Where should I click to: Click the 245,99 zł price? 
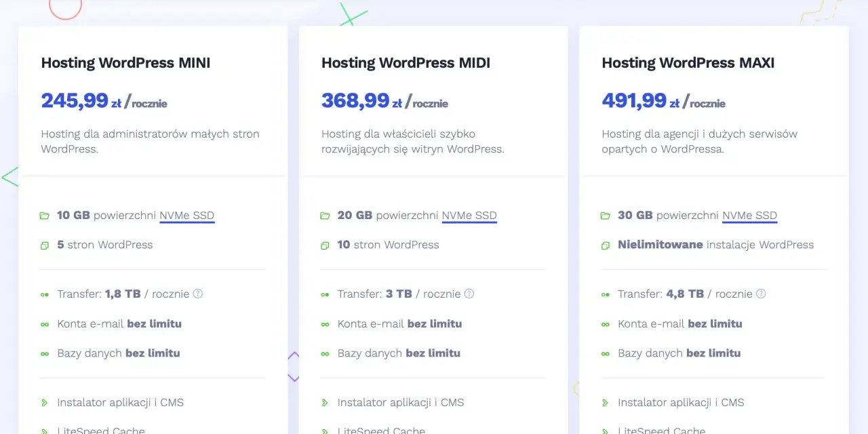pyautogui.click(x=81, y=101)
